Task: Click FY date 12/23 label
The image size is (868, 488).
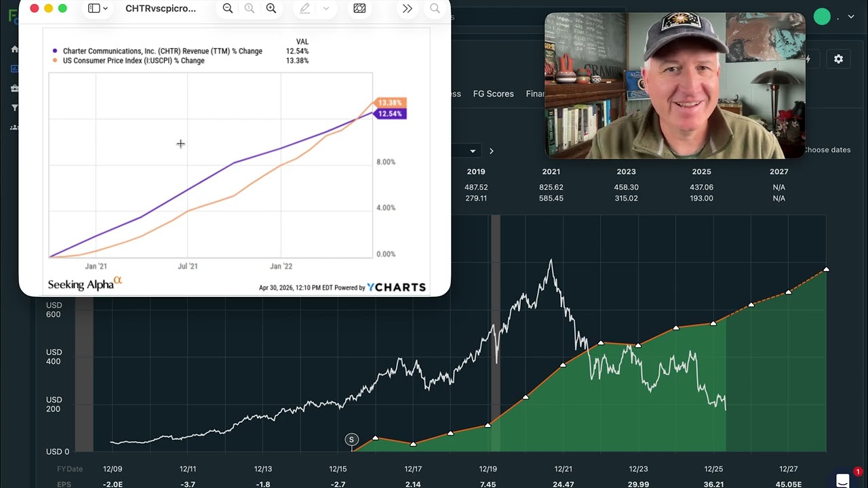Action: point(638,469)
